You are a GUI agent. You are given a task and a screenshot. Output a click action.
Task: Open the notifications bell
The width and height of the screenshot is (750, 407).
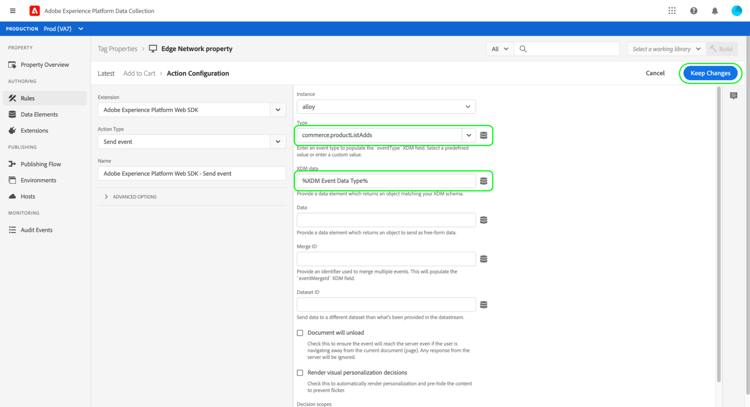715,11
